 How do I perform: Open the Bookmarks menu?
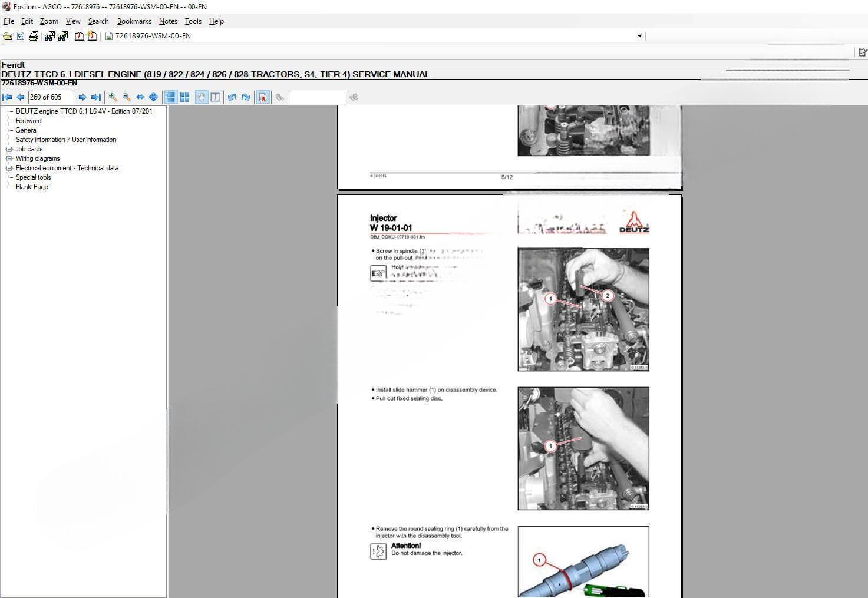[x=134, y=21]
